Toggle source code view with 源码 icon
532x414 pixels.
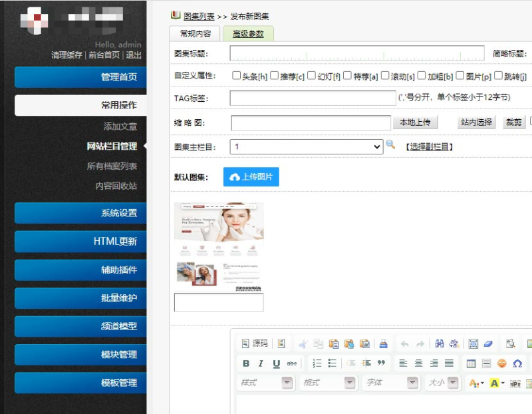click(256, 343)
